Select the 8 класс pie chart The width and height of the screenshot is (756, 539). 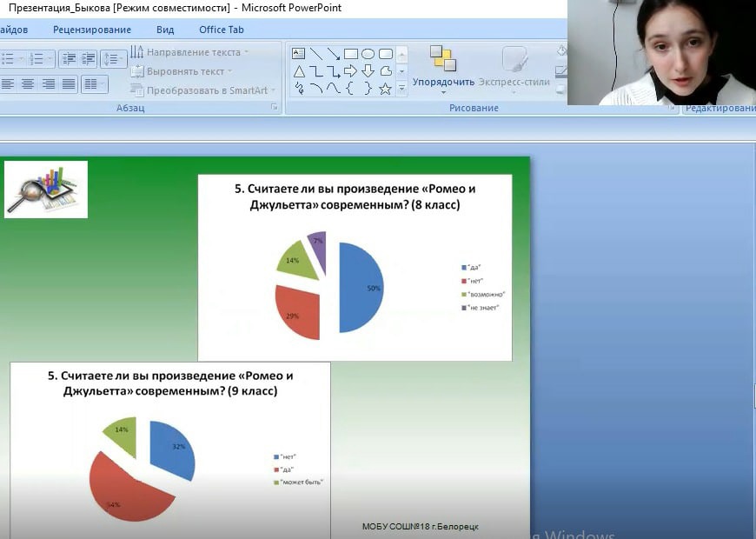pyautogui.click(x=328, y=288)
